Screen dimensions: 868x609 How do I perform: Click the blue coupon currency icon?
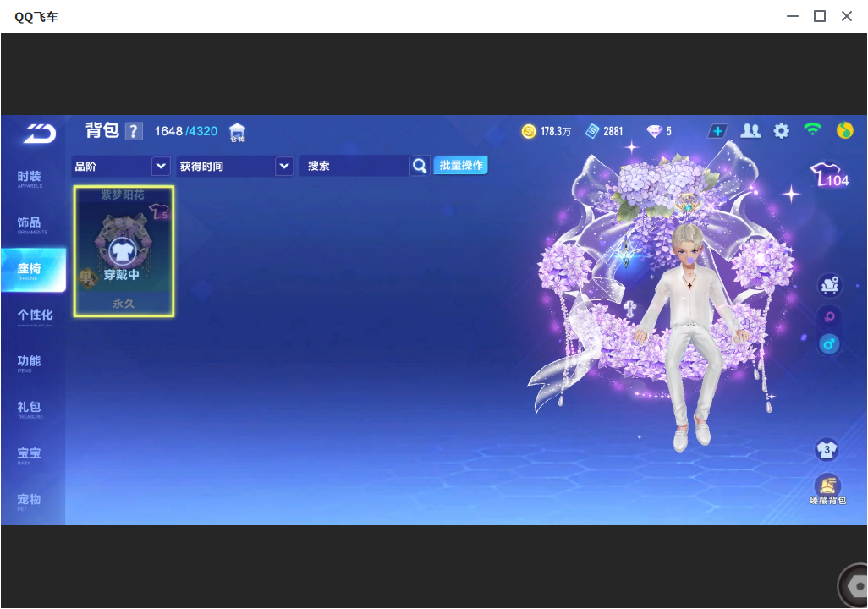pos(591,131)
